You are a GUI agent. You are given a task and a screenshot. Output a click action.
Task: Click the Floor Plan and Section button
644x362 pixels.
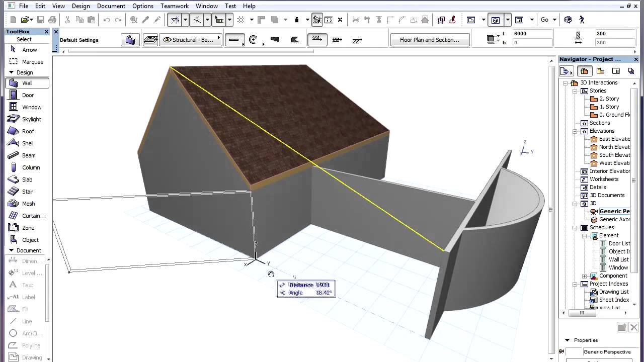(x=430, y=40)
